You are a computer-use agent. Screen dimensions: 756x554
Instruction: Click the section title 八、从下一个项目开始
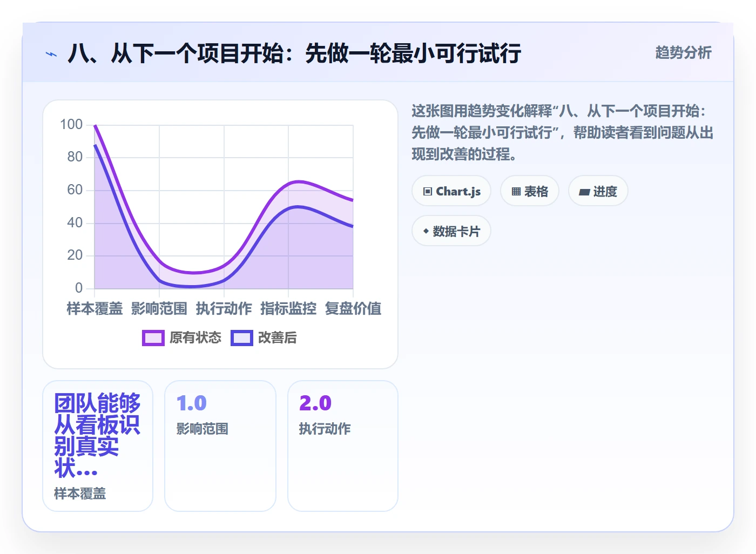click(x=294, y=53)
